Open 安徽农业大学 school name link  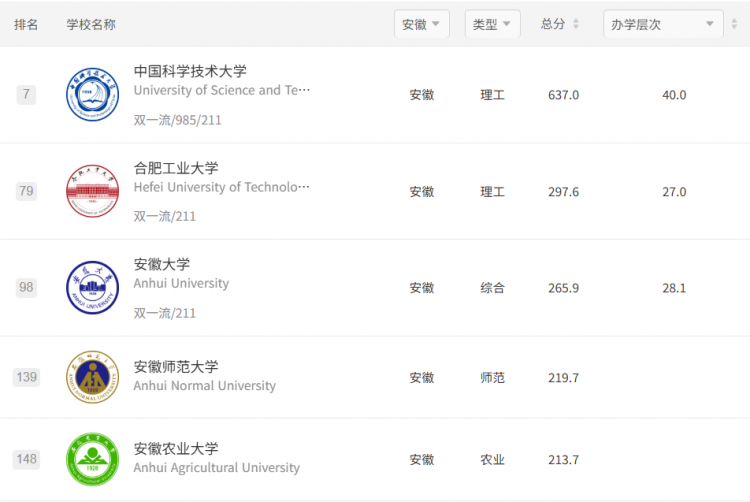tap(176, 448)
